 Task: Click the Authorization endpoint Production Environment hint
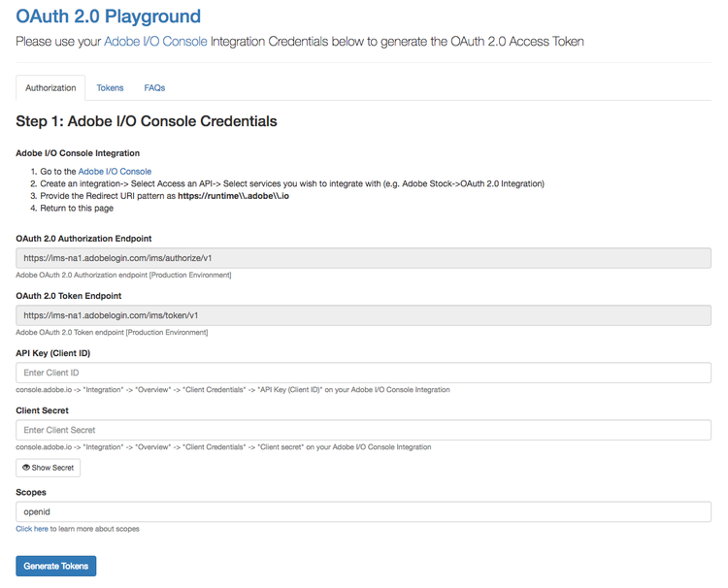point(123,275)
